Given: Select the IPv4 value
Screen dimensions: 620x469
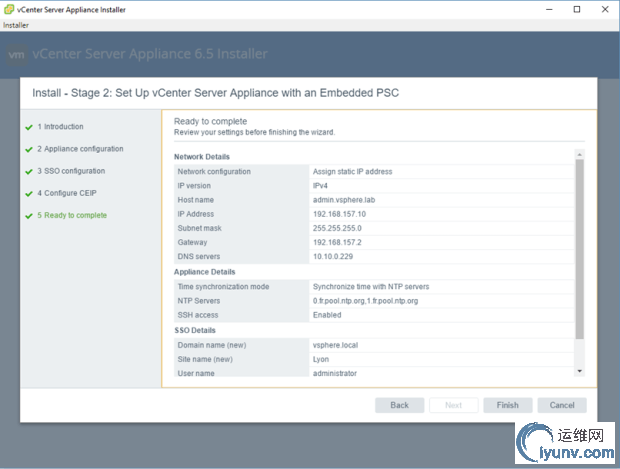Looking at the screenshot, I should 320,186.
